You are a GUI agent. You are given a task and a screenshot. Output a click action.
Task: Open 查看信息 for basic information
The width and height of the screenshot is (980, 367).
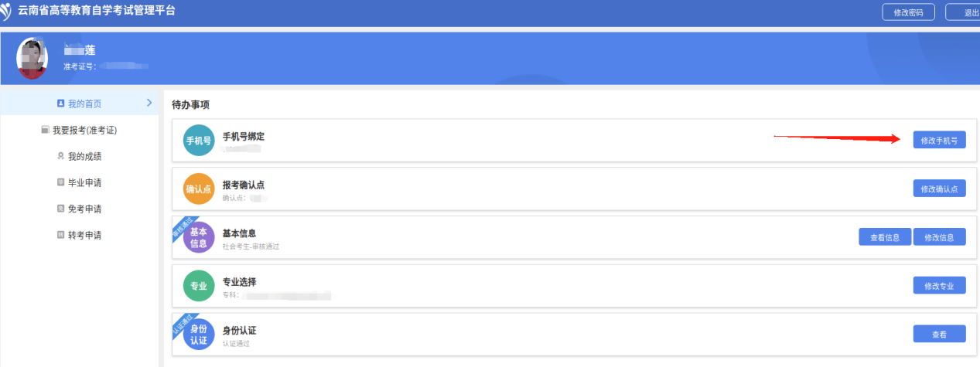885,237
